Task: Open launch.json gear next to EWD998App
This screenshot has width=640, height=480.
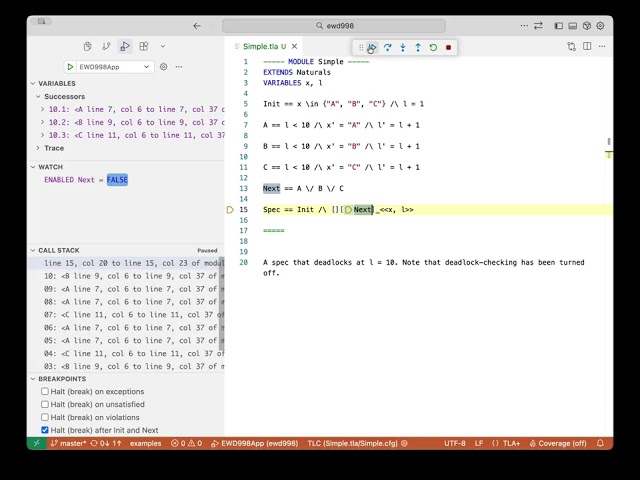Action: pos(163,67)
